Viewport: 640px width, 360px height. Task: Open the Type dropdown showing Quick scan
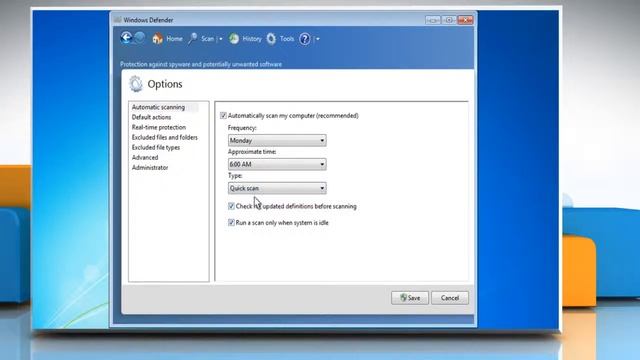pos(277,188)
